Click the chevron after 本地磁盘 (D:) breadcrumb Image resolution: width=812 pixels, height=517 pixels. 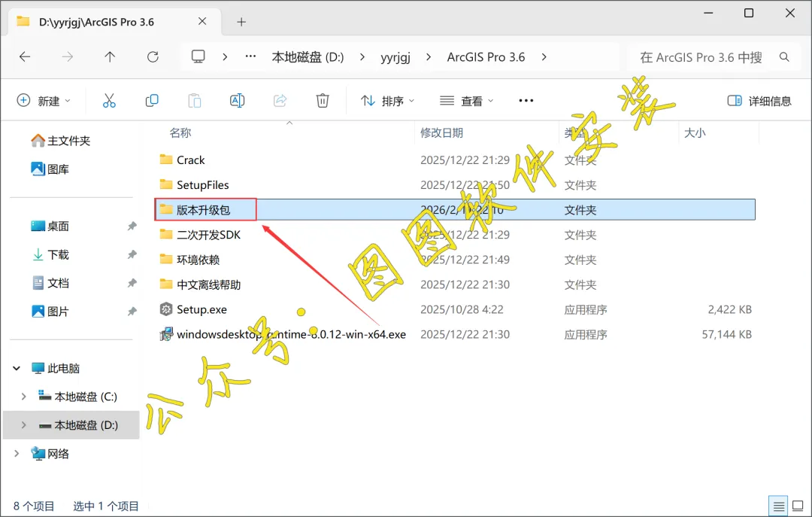pyautogui.click(x=362, y=57)
